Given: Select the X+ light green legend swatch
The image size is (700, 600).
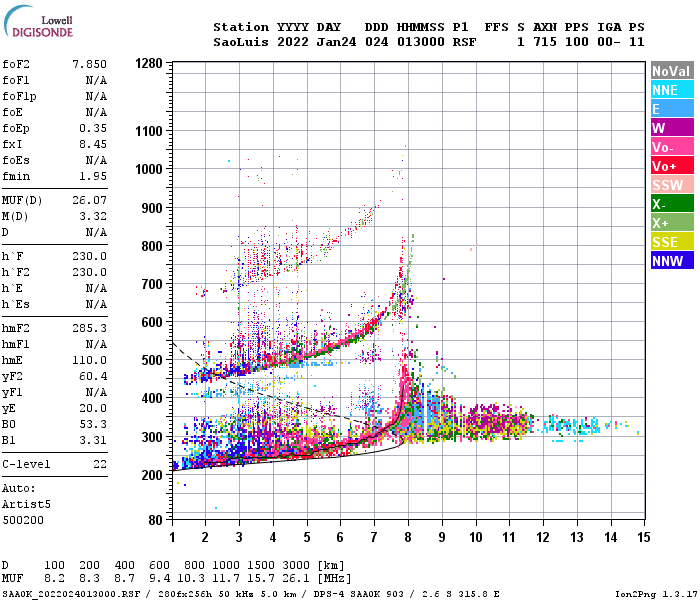Looking at the screenshot, I should (x=672, y=223).
